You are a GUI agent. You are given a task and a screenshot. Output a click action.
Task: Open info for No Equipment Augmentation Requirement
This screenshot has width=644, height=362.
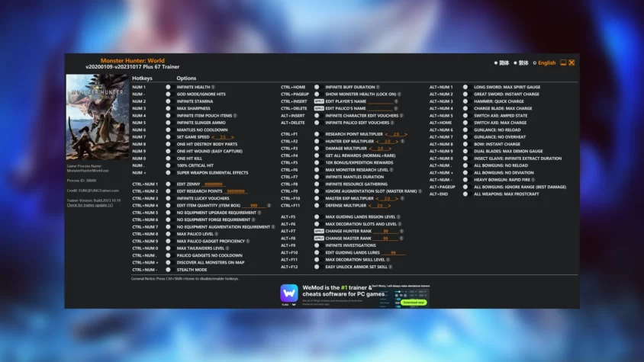click(x=273, y=227)
